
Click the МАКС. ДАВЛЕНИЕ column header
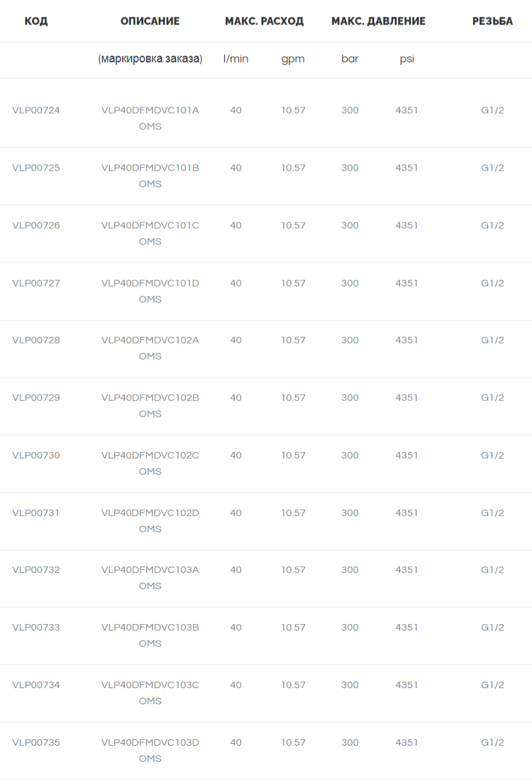click(x=378, y=21)
